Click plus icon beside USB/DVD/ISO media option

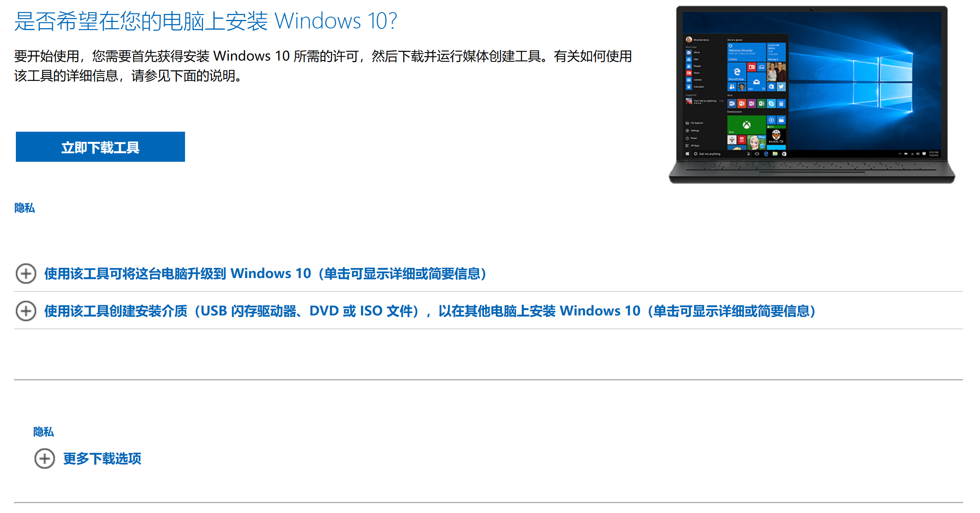26,311
